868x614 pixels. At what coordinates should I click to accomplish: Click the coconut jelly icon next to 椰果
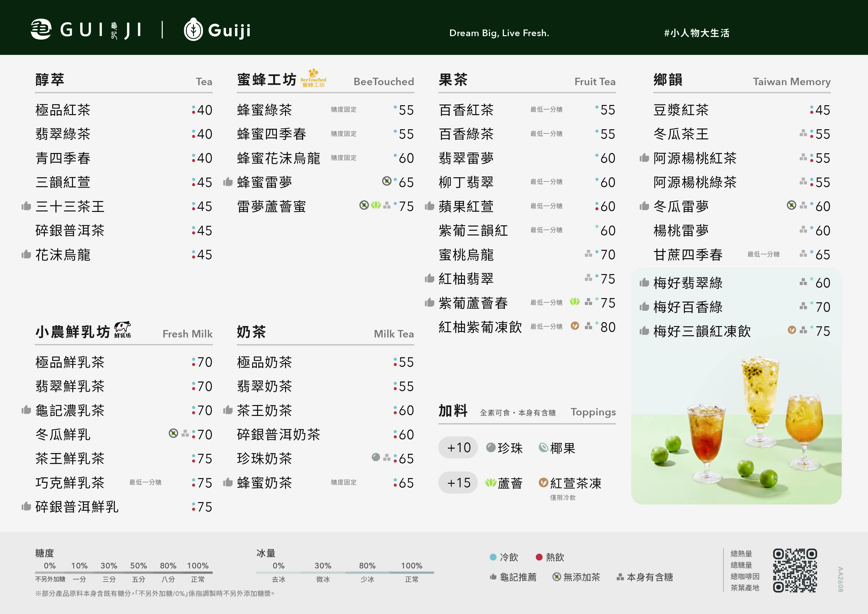coord(543,448)
